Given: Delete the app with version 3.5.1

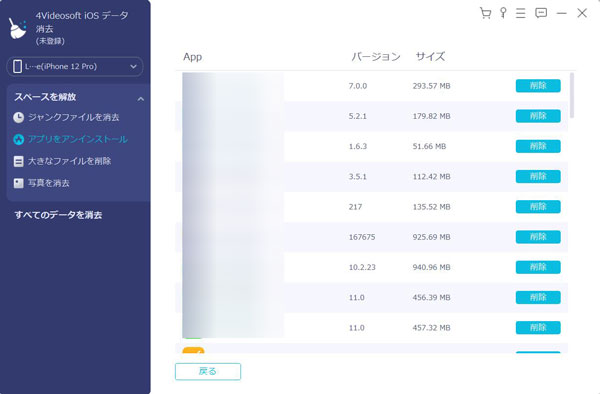Looking at the screenshot, I should click(x=538, y=176).
